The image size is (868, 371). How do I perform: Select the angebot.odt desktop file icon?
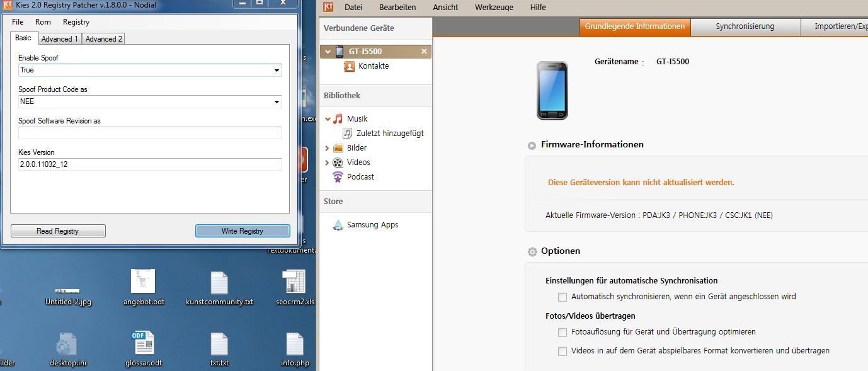(x=143, y=281)
